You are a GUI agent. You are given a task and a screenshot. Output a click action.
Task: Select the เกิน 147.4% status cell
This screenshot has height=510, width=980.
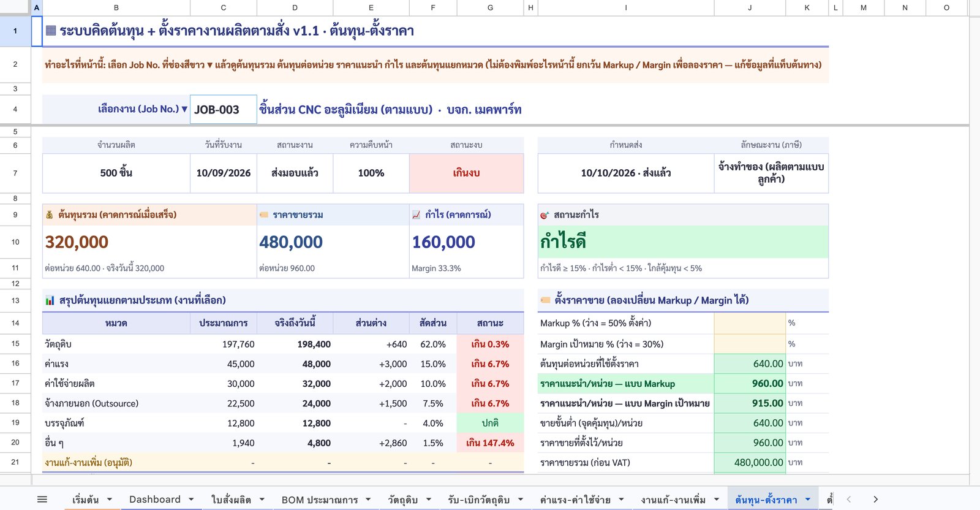(x=490, y=443)
